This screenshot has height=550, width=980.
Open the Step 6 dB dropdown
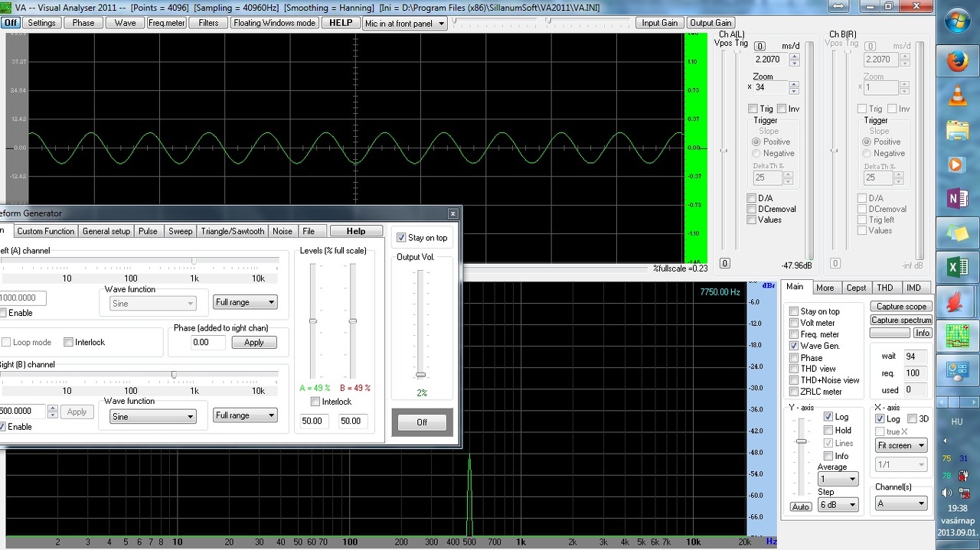(838, 504)
